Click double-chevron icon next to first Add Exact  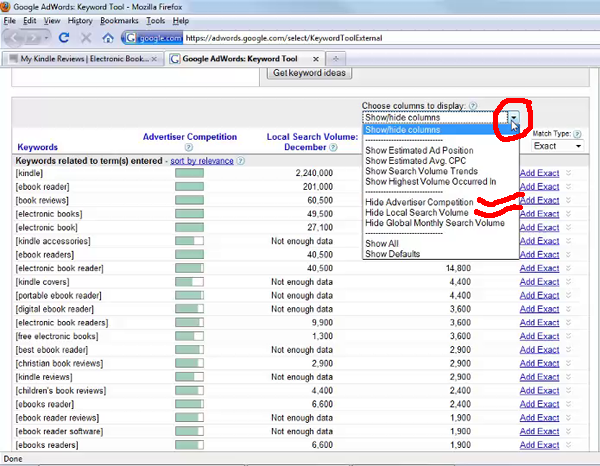[x=568, y=173]
